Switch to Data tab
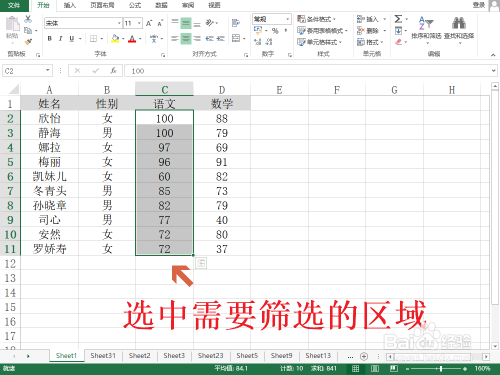 point(161,5)
